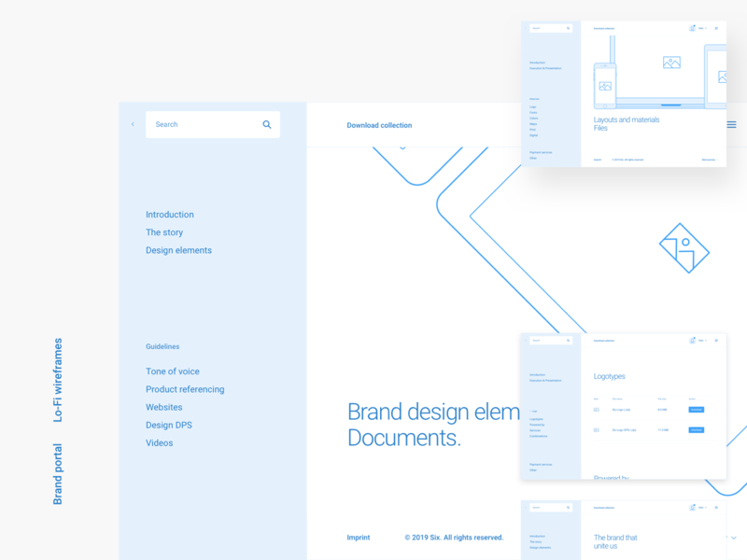
Task: Click the Guidelines section label
Action: (x=162, y=346)
